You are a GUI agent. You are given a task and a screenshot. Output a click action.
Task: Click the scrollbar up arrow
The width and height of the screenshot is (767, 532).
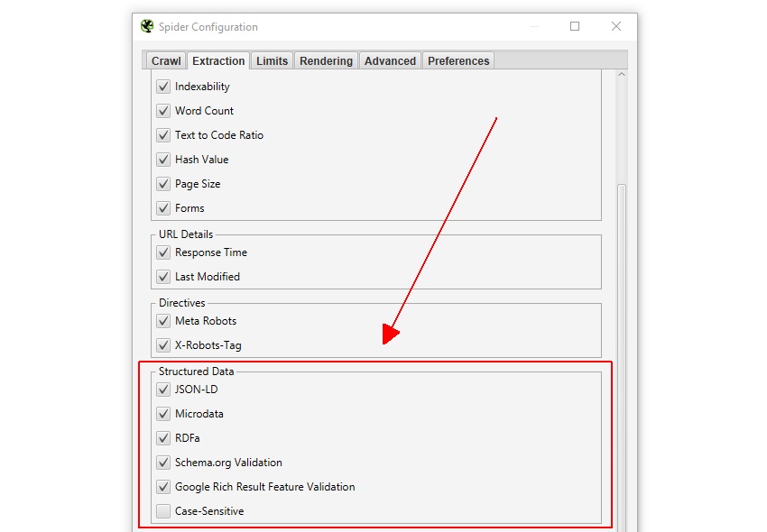pyautogui.click(x=622, y=75)
